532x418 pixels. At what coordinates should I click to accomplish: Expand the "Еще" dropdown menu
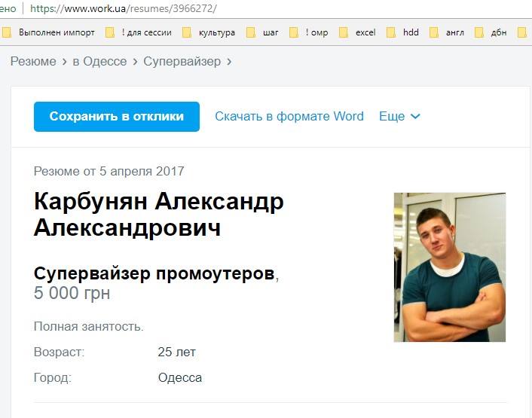click(399, 116)
